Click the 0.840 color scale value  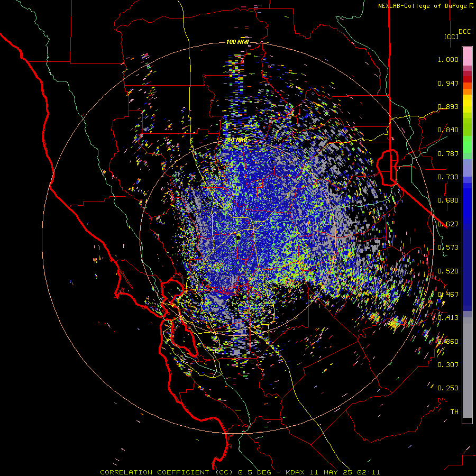click(448, 130)
